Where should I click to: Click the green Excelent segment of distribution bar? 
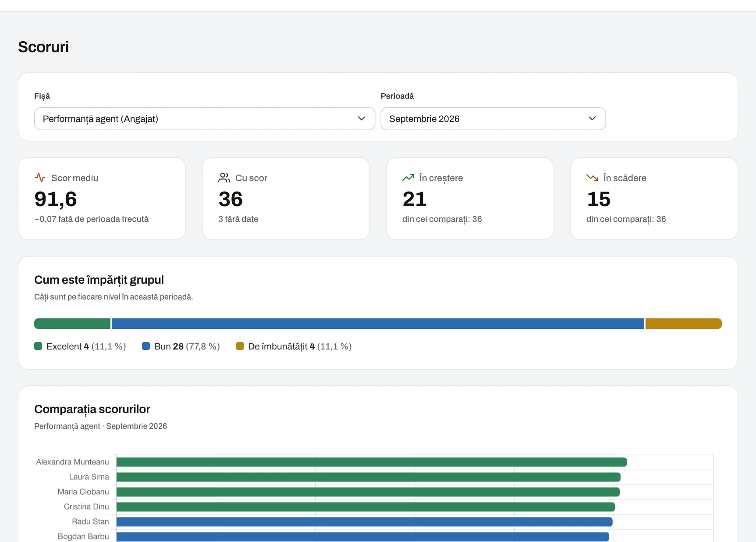point(72,324)
